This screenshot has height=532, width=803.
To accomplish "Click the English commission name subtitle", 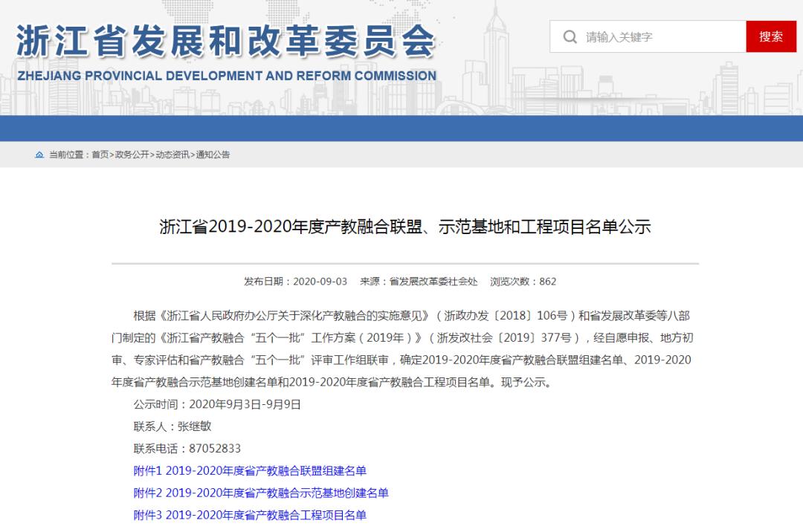I will [227, 76].
